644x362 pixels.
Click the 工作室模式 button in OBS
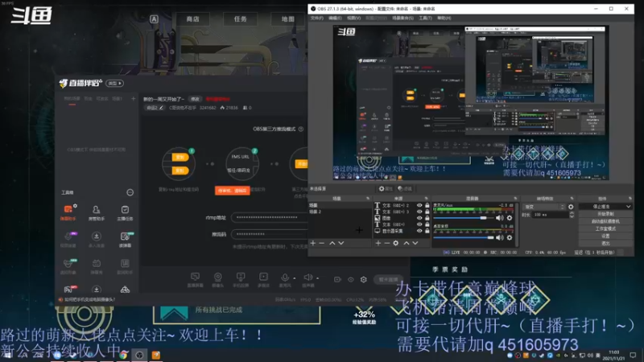click(605, 228)
